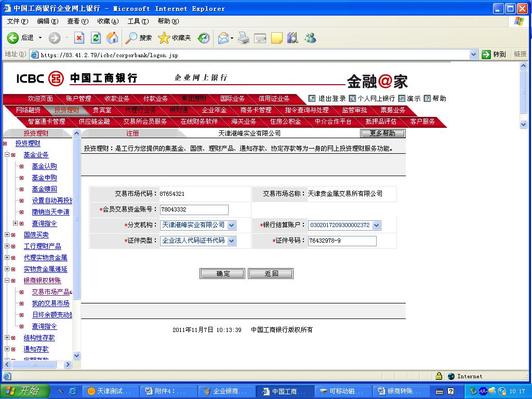Go to the Home page icon
The image size is (532, 399).
(112, 37)
